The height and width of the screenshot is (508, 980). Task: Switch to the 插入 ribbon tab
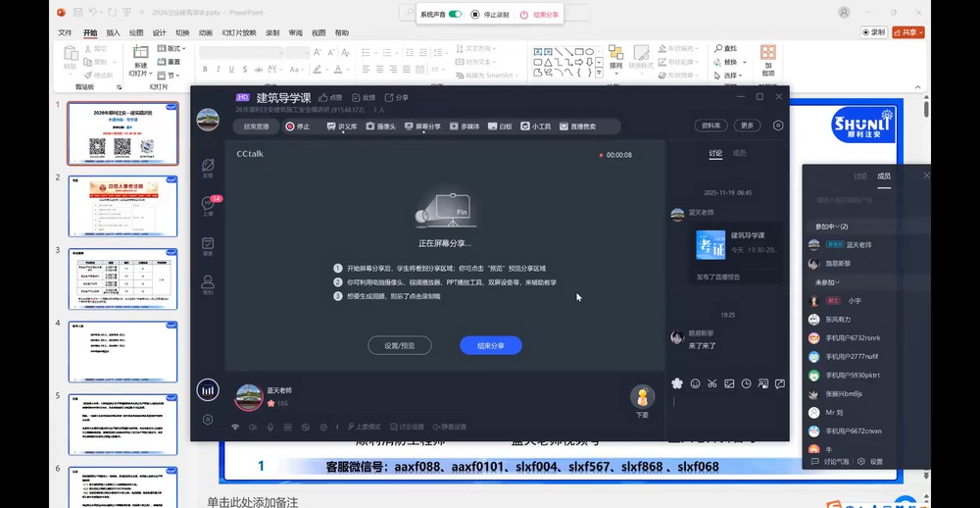click(113, 32)
